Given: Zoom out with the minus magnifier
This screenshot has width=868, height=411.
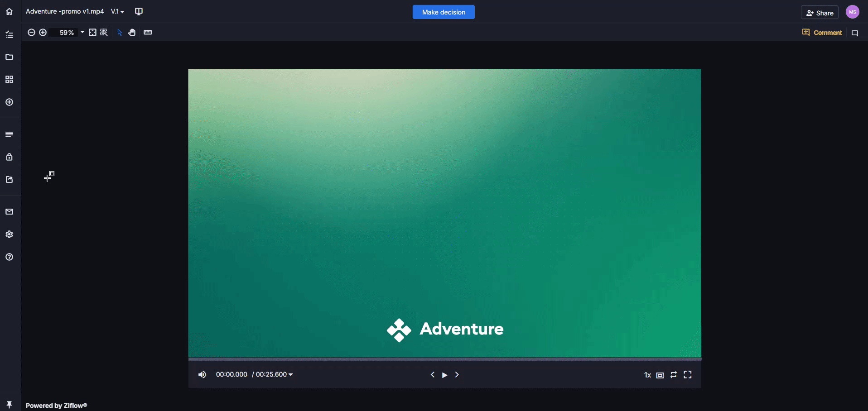Looking at the screenshot, I should coord(31,33).
